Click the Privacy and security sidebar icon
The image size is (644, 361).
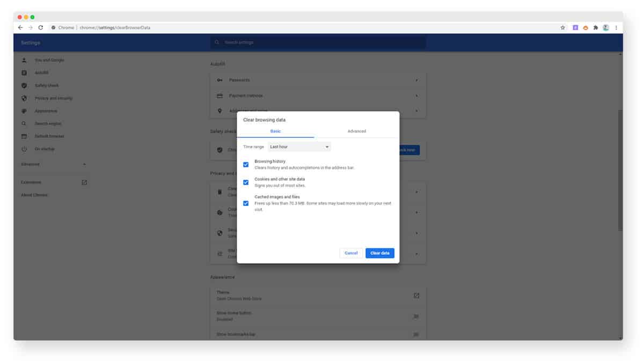coord(24,98)
